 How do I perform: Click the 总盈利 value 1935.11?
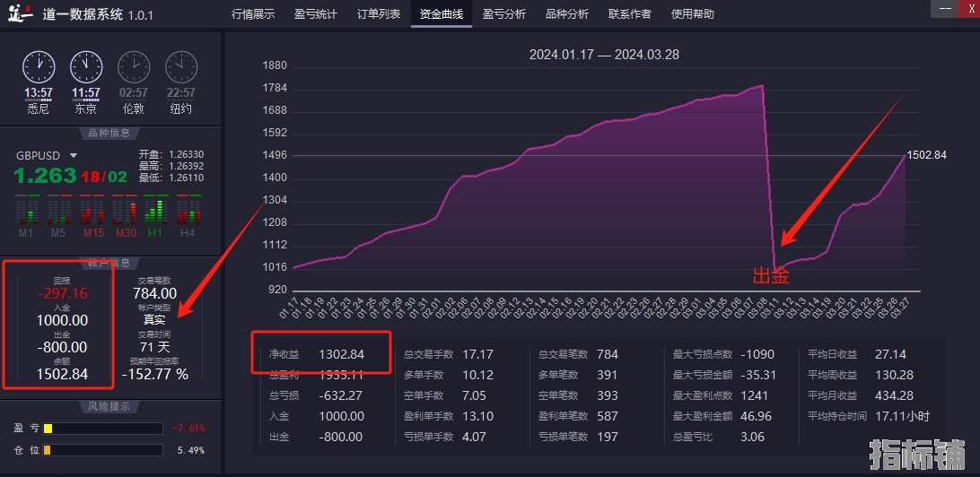coord(341,375)
